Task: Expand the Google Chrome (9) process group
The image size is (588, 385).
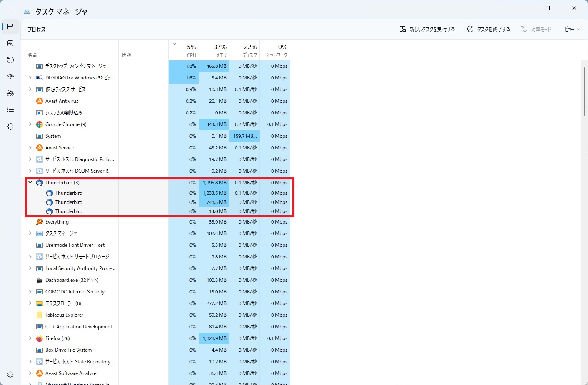Action: (30, 124)
